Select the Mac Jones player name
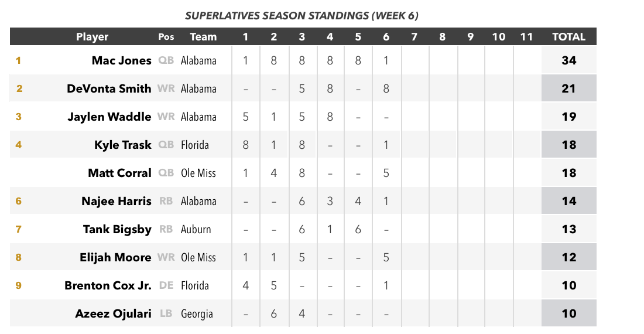The height and width of the screenshot is (334, 644). [x=122, y=60]
